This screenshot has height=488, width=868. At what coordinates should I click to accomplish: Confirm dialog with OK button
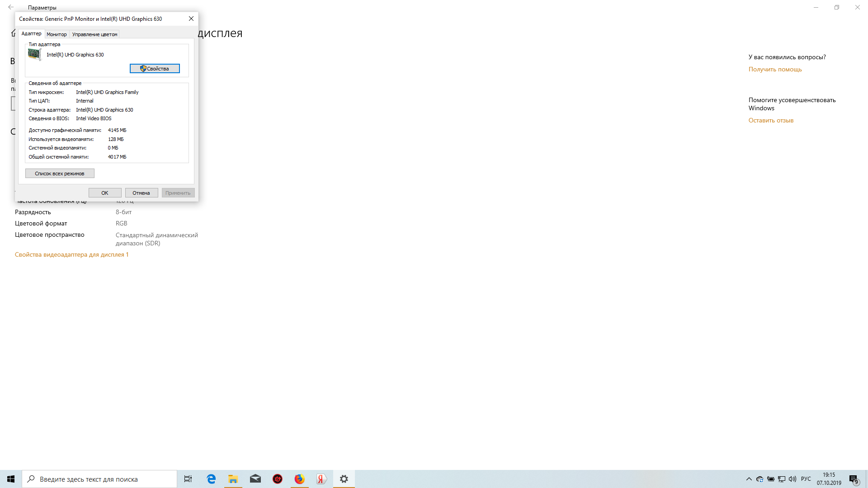click(104, 193)
